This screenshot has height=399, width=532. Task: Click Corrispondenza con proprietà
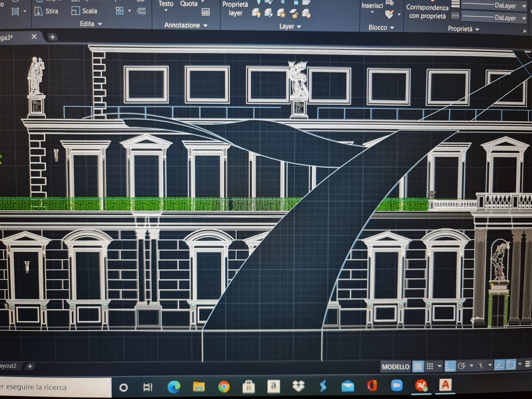coord(427,12)
